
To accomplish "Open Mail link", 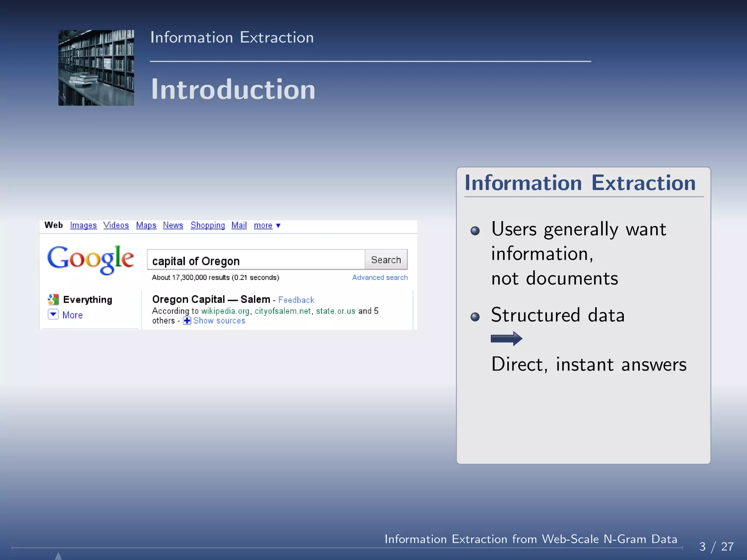I will point(239,225).
